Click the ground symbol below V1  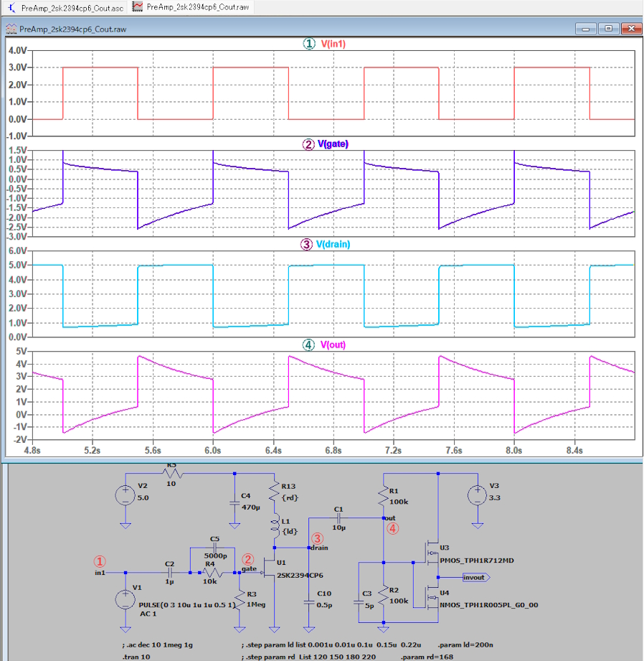(x=125, y=629)
